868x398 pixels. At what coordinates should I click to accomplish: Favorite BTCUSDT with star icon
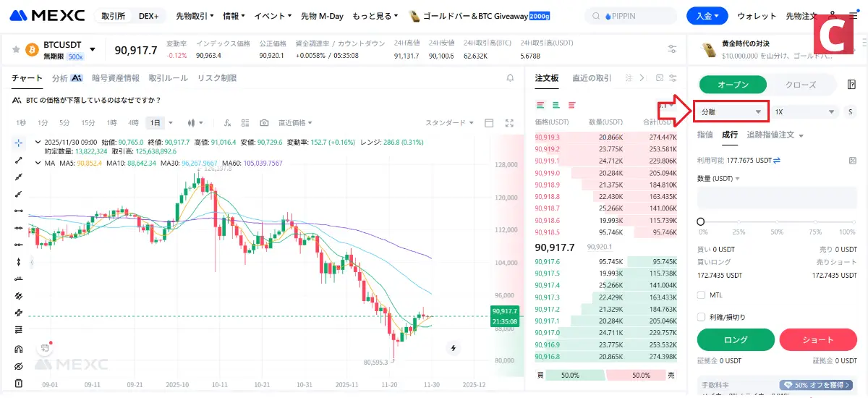pos(15,49)
